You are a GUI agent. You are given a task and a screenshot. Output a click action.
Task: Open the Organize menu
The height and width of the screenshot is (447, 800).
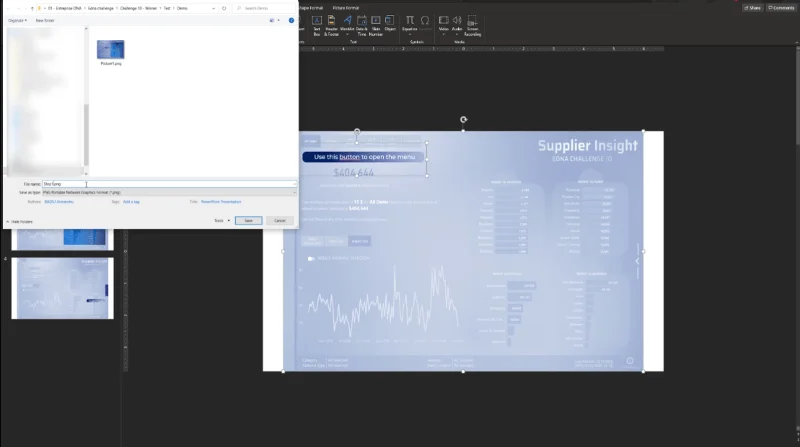17,20
